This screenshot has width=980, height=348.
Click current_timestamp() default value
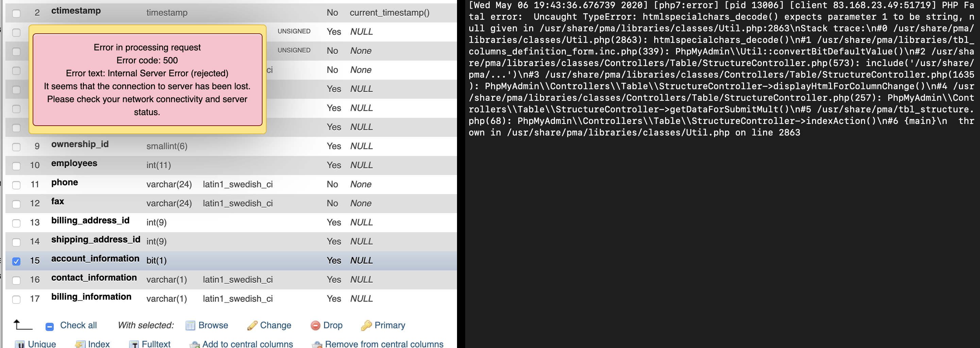(390, 13)
